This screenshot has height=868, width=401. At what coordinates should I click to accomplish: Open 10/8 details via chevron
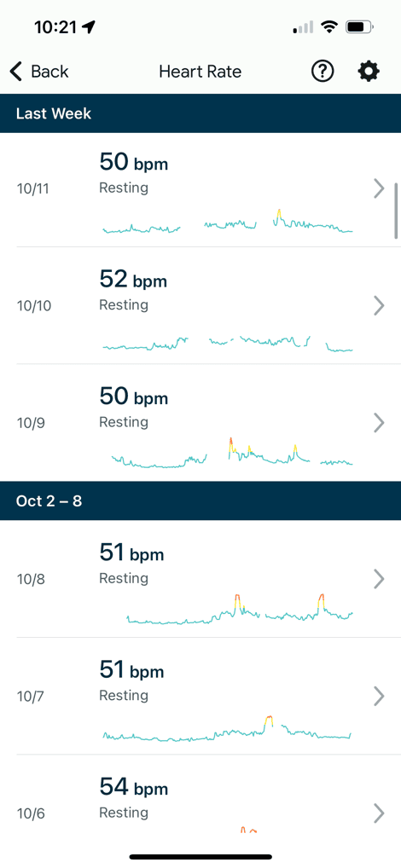(x=379, y=579)
